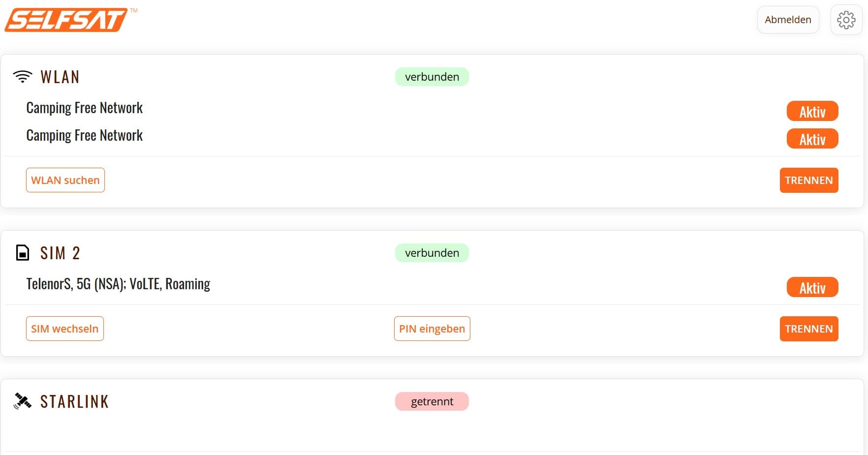Viewport: 868px width, 455px height.
Task: Click the SIM 2 verbunden status badge
Action: [x=432, y=253]
